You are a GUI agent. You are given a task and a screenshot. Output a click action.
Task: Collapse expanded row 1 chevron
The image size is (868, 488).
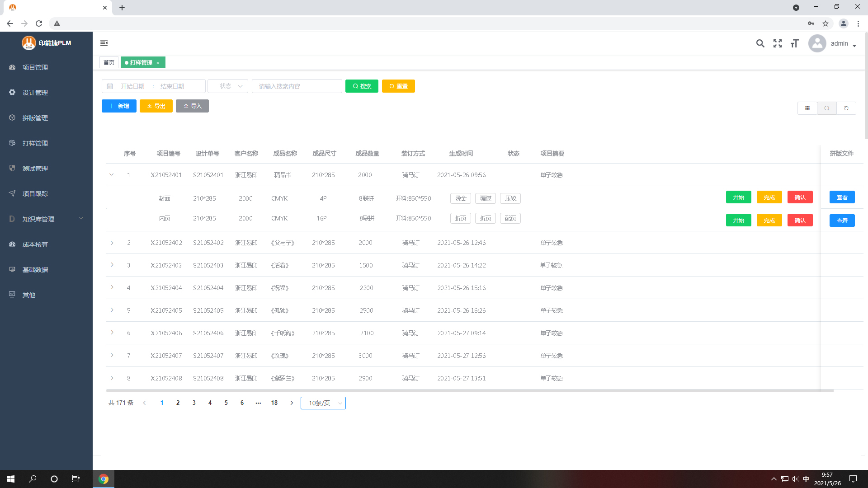pyautogui.click(x=111, y=174)
